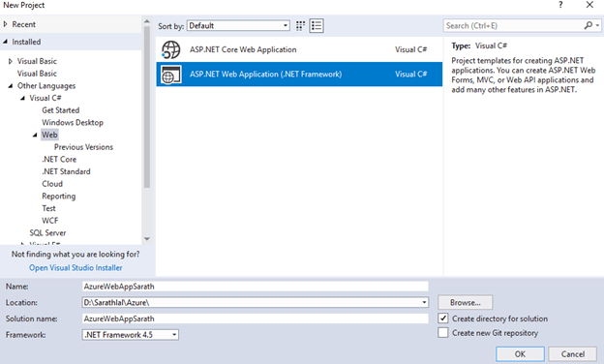Expand the first Visual Basic node
604x364 pixels.
11,61
